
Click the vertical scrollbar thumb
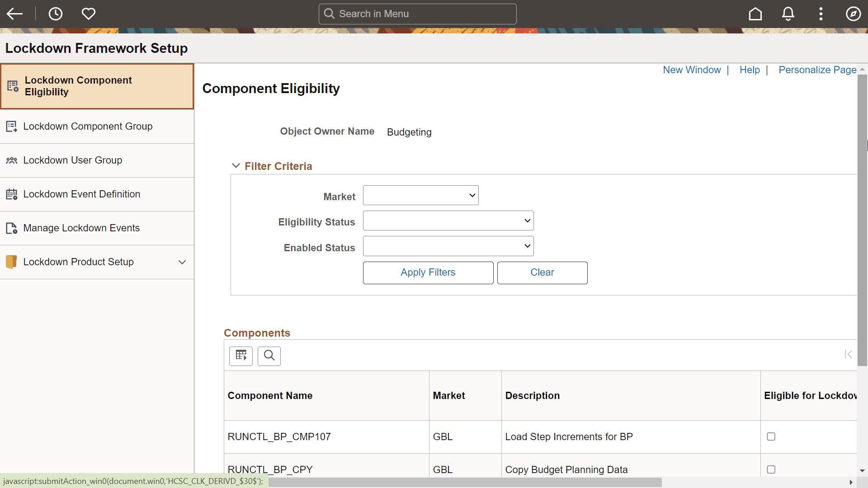tap(863, 220)
